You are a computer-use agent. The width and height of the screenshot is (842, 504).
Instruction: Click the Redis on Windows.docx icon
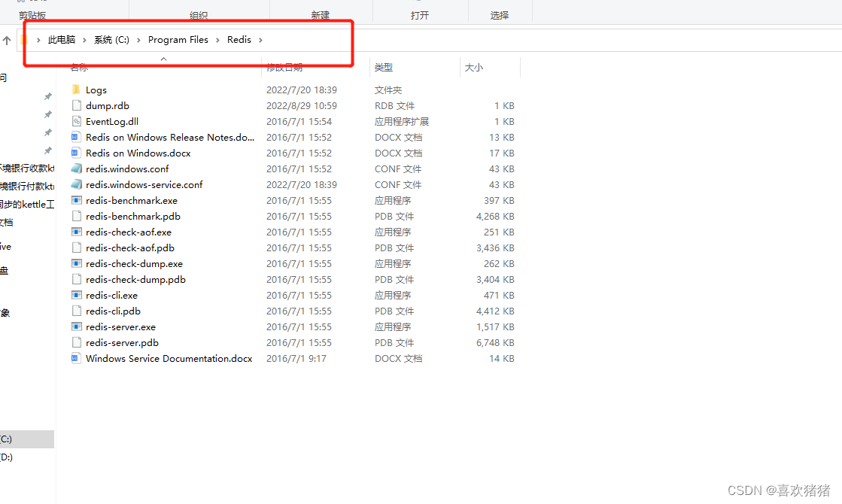click(x=76, y=153)
